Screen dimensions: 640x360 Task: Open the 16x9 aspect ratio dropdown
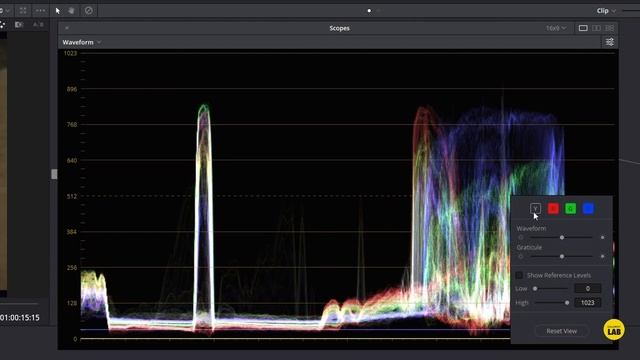(556, 28)
